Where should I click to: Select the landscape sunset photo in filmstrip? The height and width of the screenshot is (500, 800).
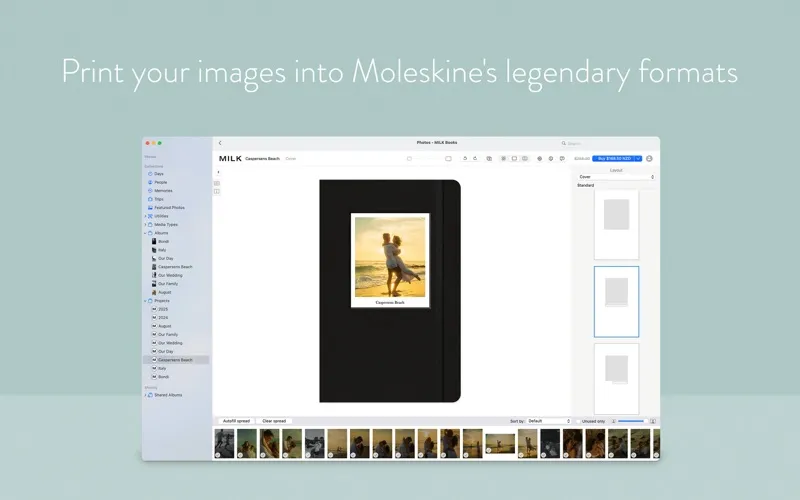coord(500,443)
